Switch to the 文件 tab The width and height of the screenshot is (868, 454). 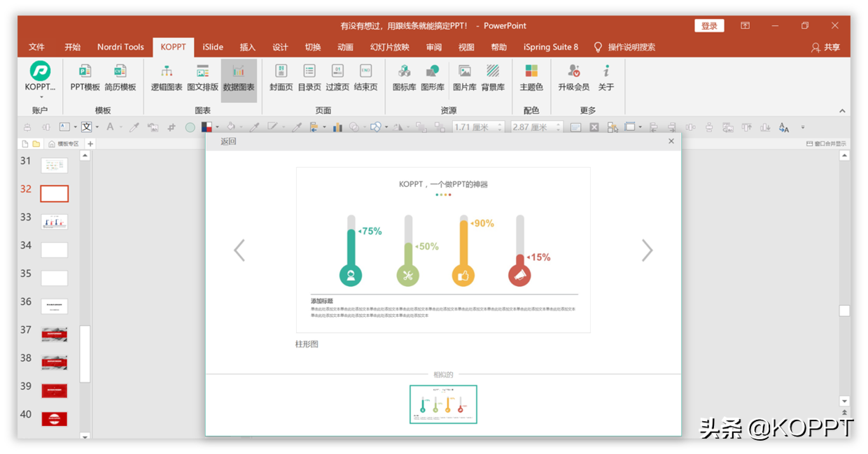click(37, 47)
